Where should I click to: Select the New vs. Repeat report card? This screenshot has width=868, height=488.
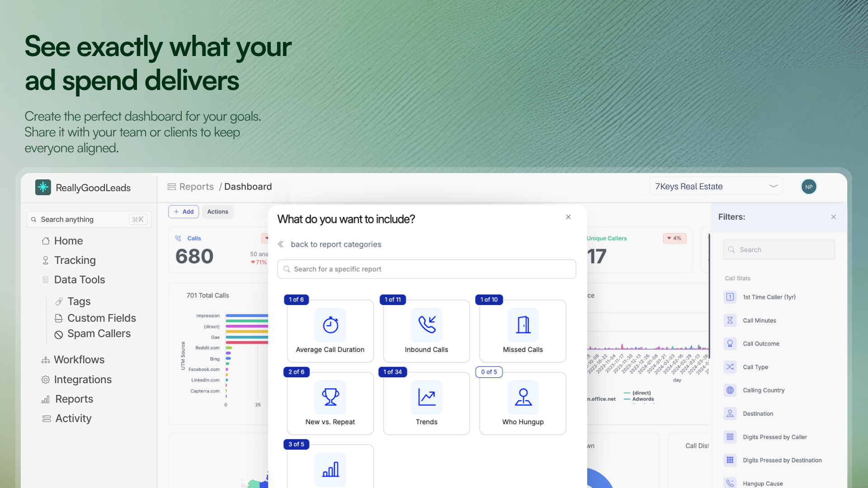[330, 404]
